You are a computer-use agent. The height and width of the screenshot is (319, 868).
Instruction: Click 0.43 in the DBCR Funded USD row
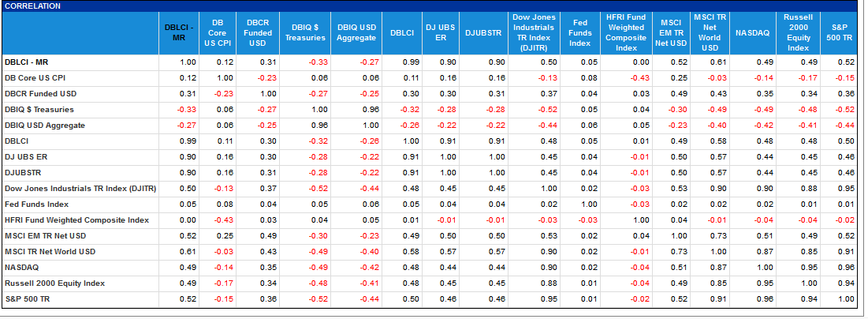[x=717, y=94]
